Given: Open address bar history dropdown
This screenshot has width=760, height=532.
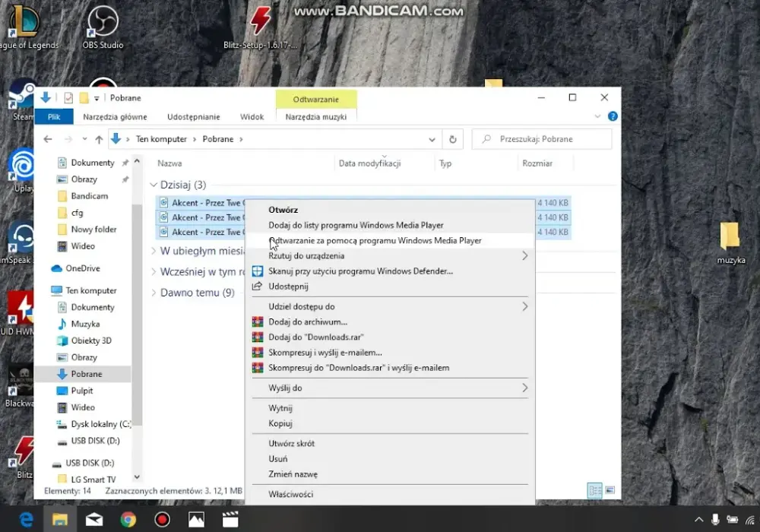Looking at the screenshot, I should click(x=432, y=139).
